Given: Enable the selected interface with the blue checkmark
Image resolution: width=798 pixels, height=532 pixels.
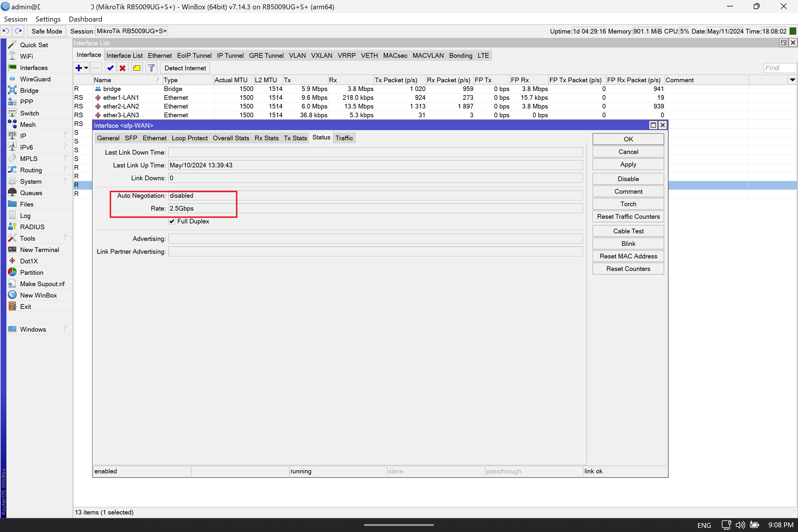Looking at the screenshot, I should [x=110, y=68].
